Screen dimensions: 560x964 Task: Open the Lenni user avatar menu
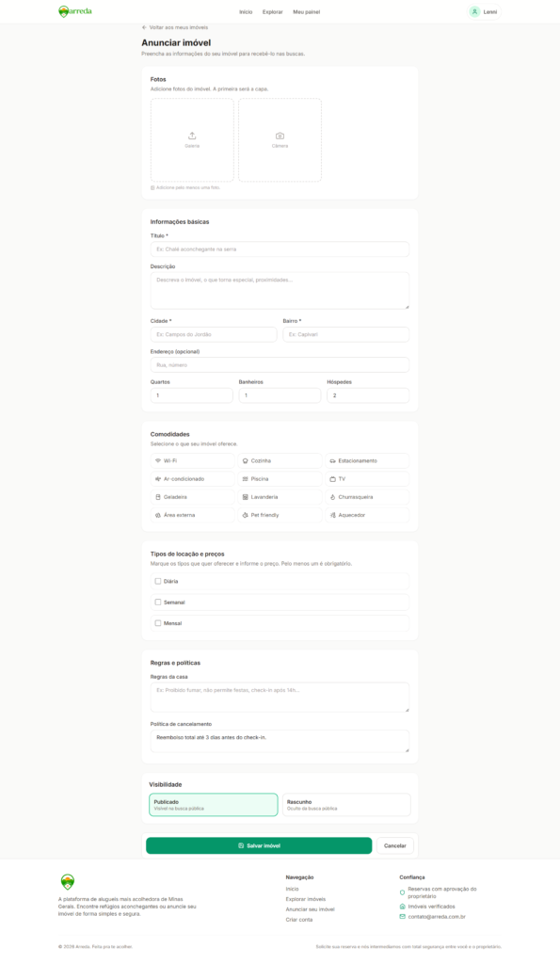pyautogui.click(x=485, y=11)
